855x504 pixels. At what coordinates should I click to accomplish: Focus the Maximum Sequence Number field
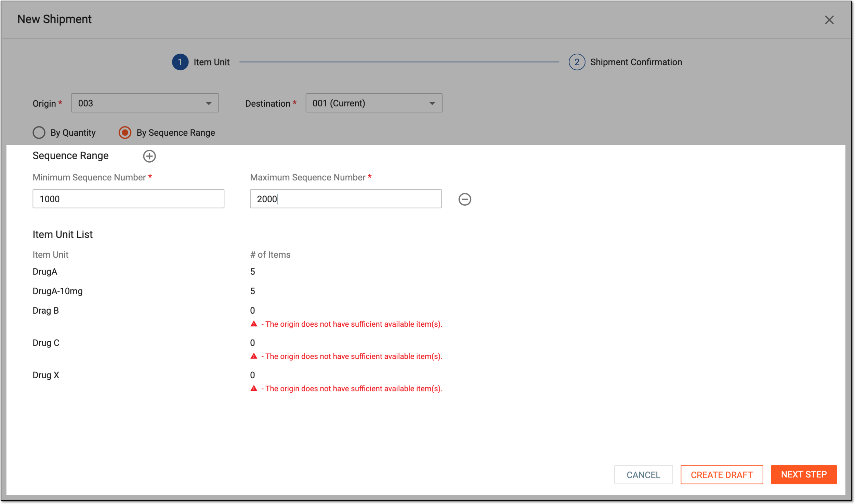pyautogui.click(x=345, y=199)
